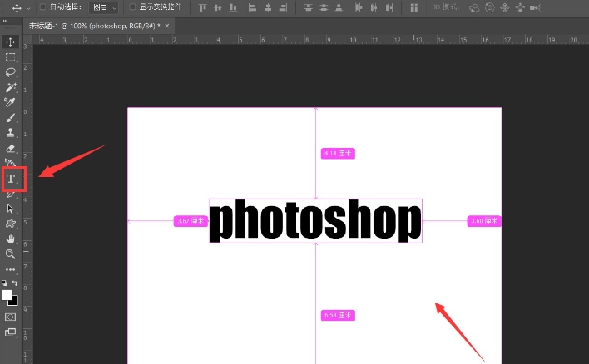Activate the Magic Wand tool

[11, 87]
